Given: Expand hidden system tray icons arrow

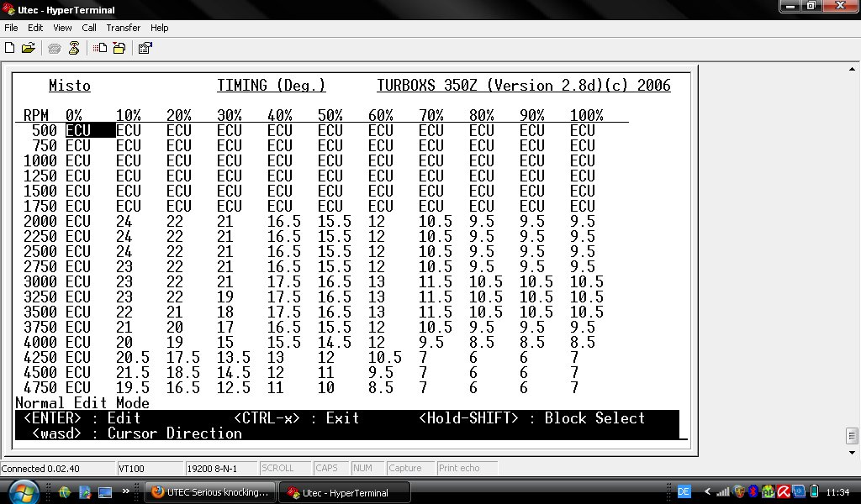Looking at the screenshot, I should coord(707,491).
